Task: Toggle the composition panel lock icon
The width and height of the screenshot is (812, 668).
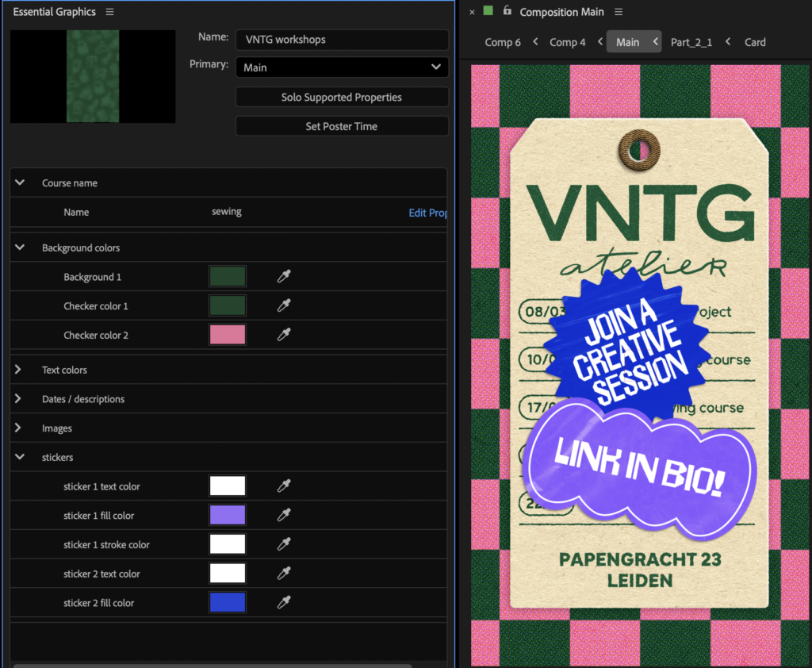Action: 507,11
